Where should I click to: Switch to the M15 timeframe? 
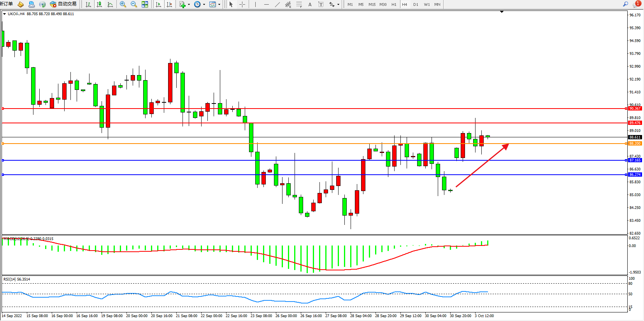372,4
